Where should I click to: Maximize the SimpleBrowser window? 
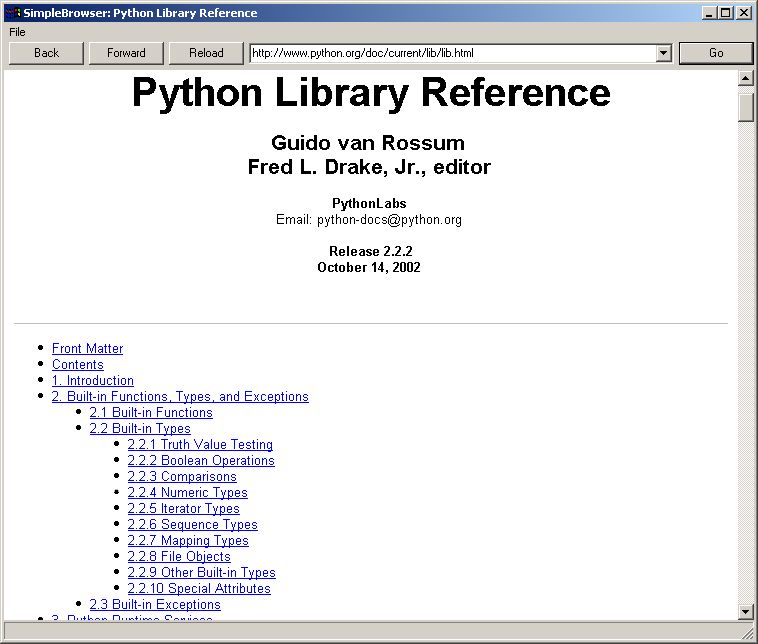tap(726, 13)
